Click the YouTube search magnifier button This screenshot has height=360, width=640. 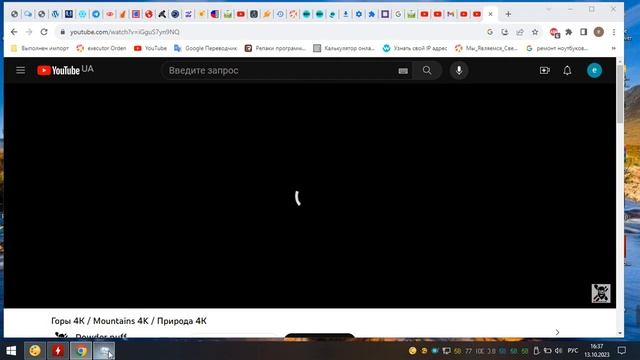pos(427,70)
